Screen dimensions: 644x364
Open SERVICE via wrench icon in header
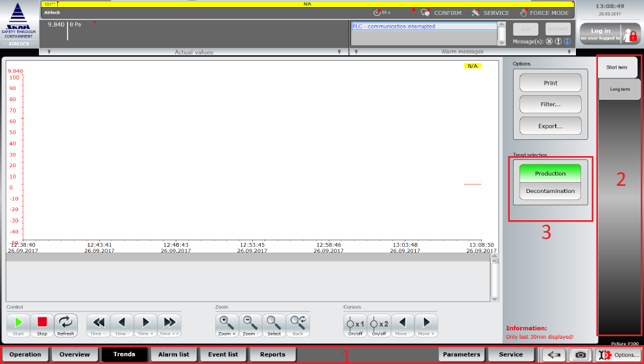[x=475, y=13]
